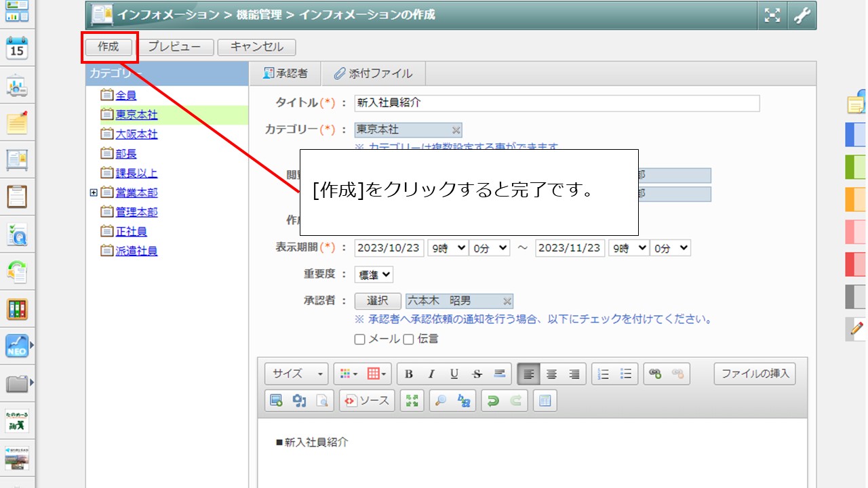This screenshot has height=488, width=868.
Task: Click the Italic formatting icon
Action: 431,374
